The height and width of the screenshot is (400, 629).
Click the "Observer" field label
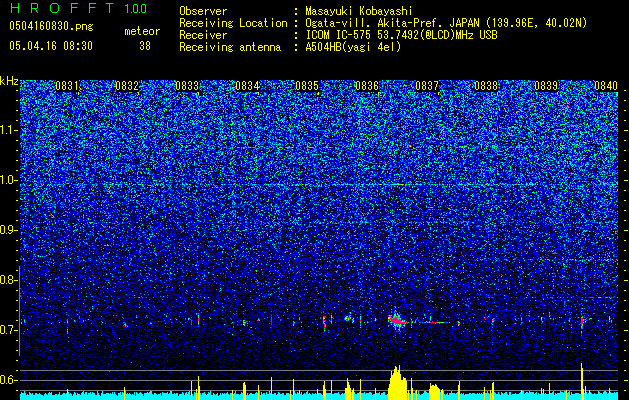pos(203,11)
